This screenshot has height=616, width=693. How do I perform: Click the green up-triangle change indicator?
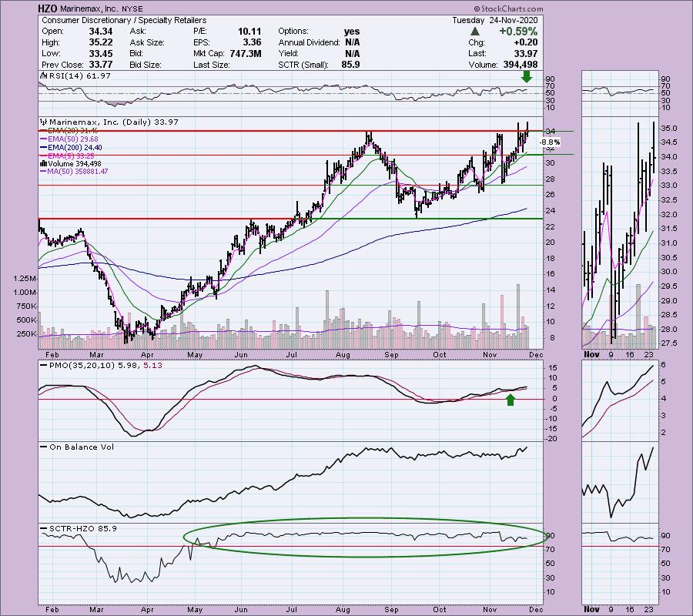point(474,32)
